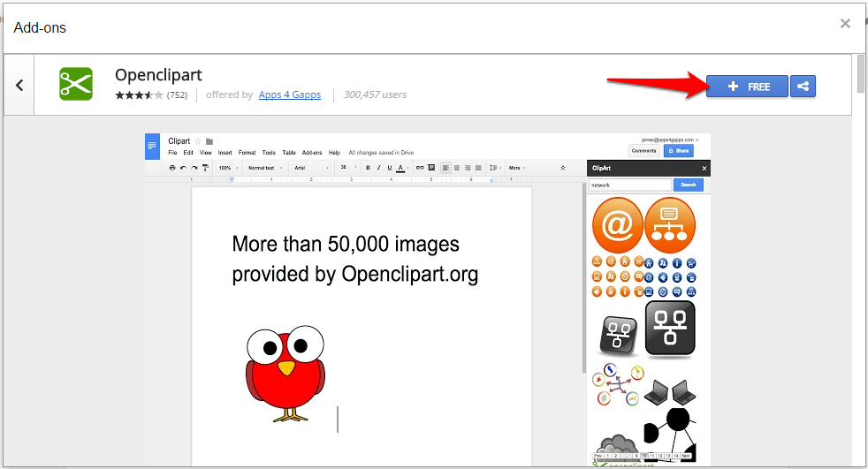The height and width of the screenshot is (469, 868).
Task: Click the blue Docs icon in the preview
Action: (x=152, y=146)
